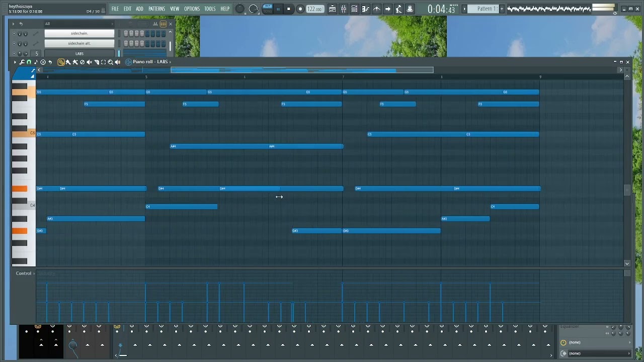644x362 pixels.
Task: Click the play/pause transport button
Action: pyautogui.click(x=278, y=9)
